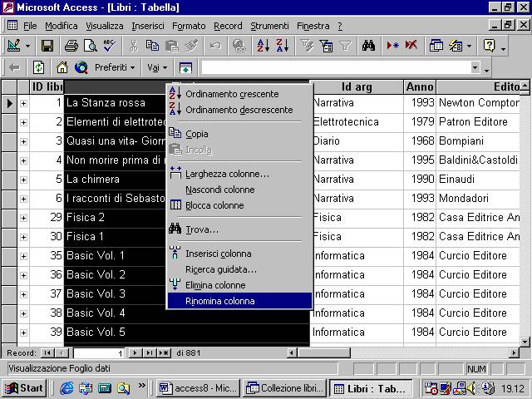The width and height of the screenshot is (532, 399).
Task: Open the Strumenti menu
Action: click(269, 26)
